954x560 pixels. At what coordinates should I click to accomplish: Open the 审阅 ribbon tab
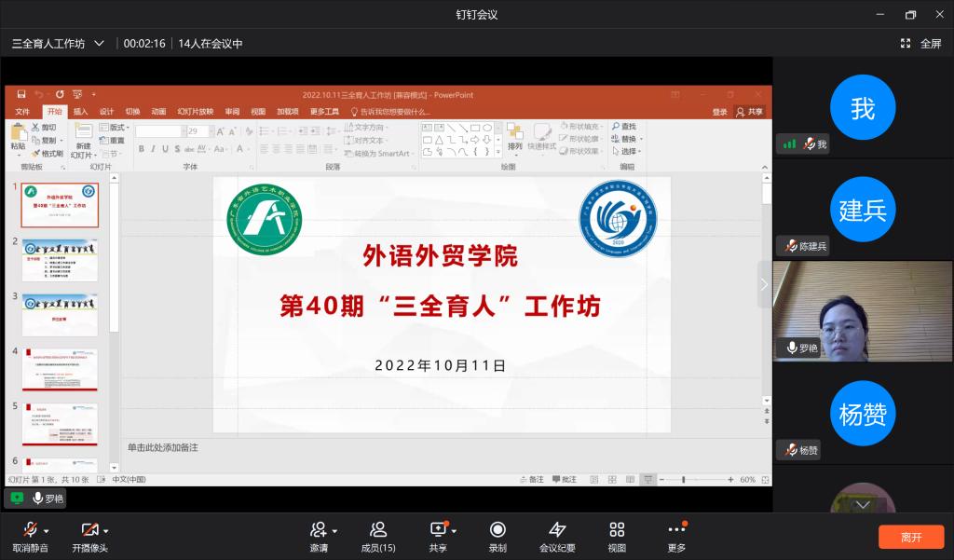[x=232, y=112]
